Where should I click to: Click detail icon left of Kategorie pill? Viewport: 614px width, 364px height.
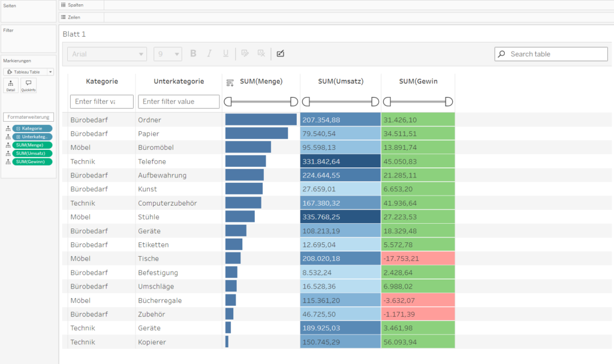click(8, 128)
